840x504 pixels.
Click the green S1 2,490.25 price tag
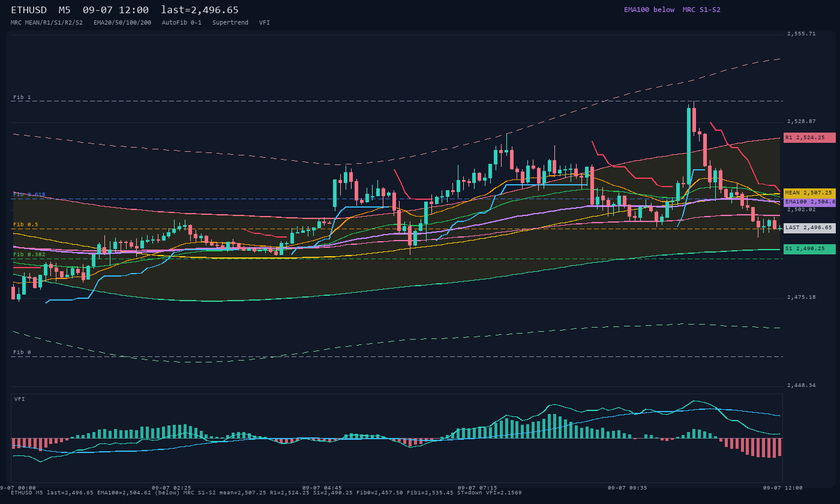(x=809, y=249)
